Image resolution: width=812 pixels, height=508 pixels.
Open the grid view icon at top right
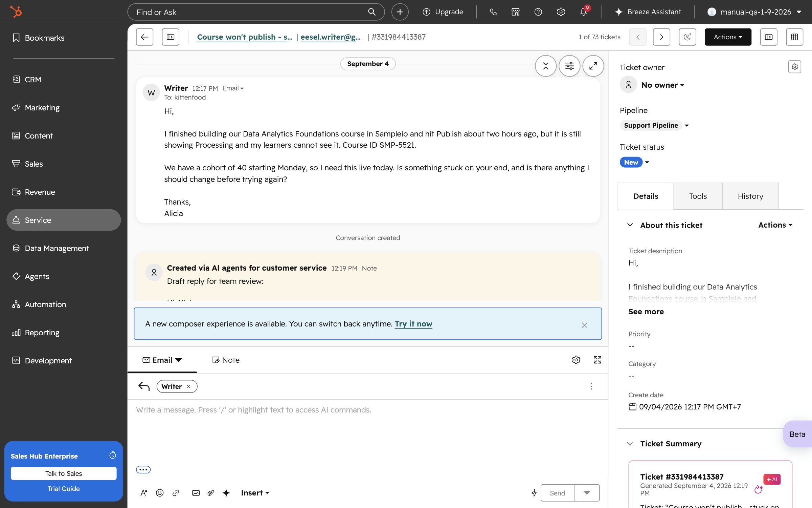(x=795, y=37)
